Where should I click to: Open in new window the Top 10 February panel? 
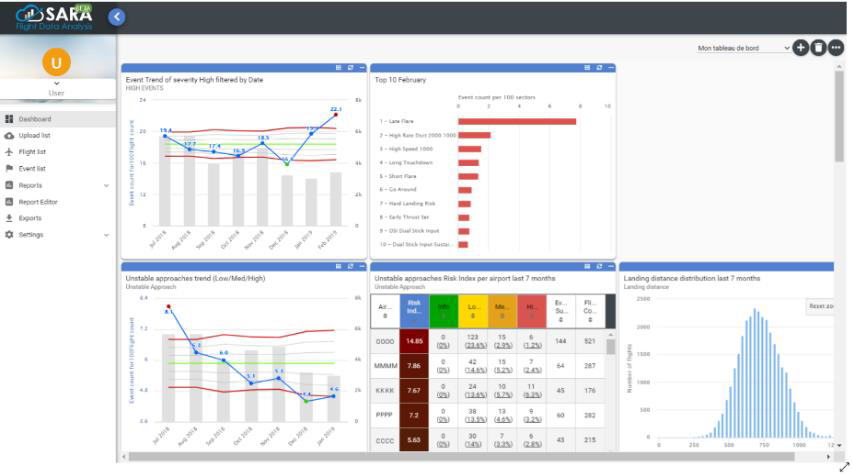[597, 68]
